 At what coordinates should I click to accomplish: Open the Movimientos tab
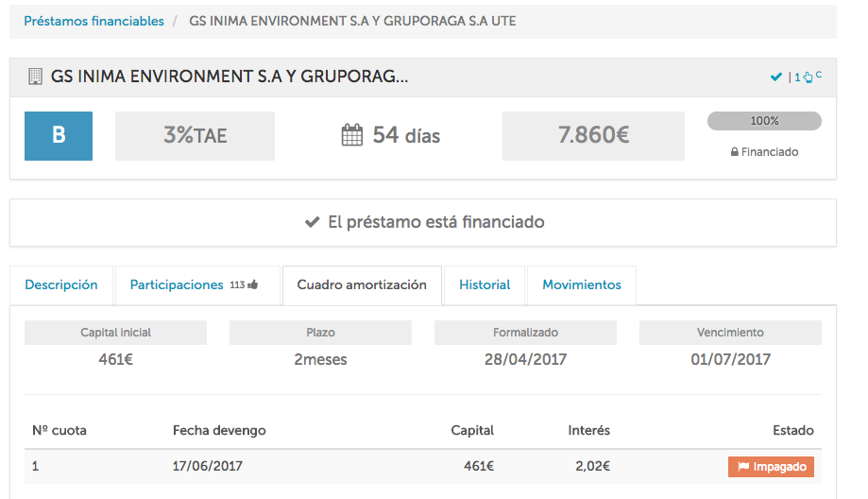(582, 284)
